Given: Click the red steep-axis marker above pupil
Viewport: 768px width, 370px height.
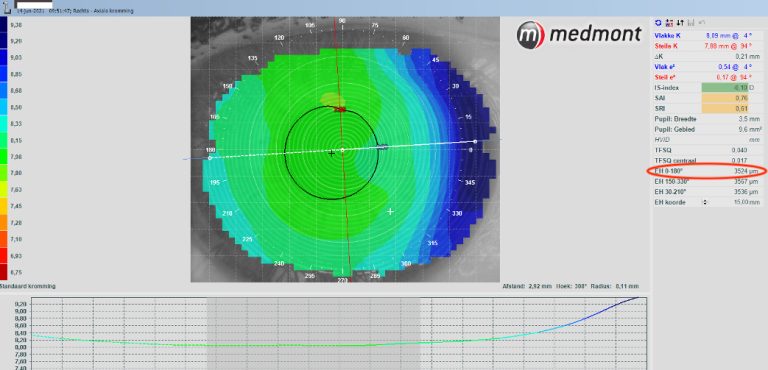Looking at the screenshot, I should (x=340, y=109).
